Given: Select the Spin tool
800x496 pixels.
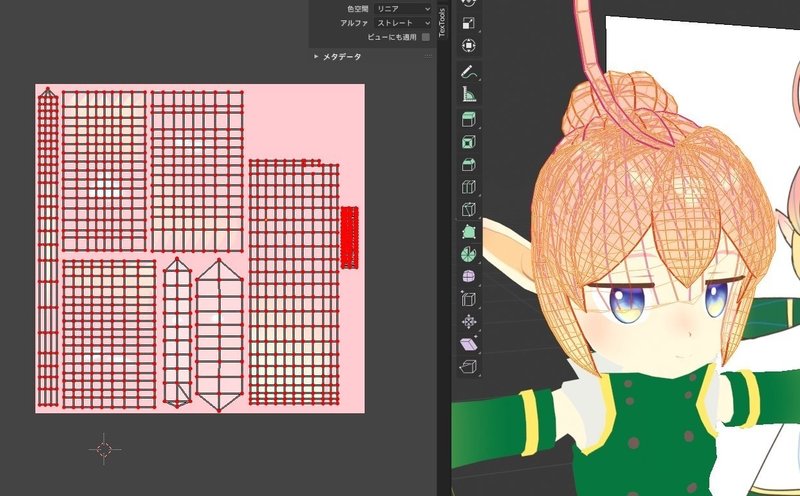Looking at the screenshot, I should (468, 254).
